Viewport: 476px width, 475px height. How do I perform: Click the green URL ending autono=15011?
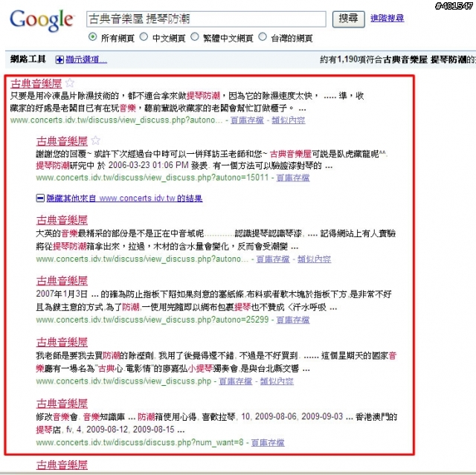coord(152,178)
